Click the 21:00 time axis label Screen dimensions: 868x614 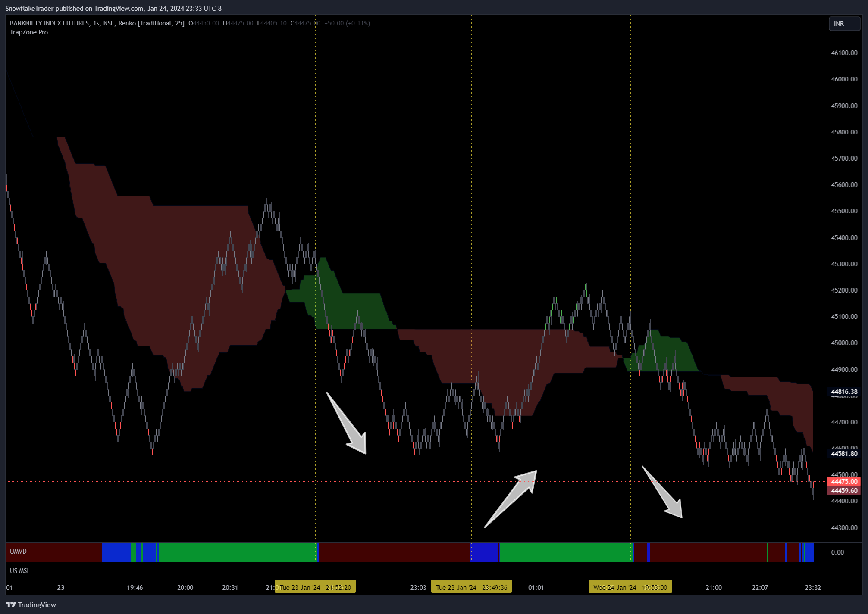pyautogui.click(x=714, y=588)
